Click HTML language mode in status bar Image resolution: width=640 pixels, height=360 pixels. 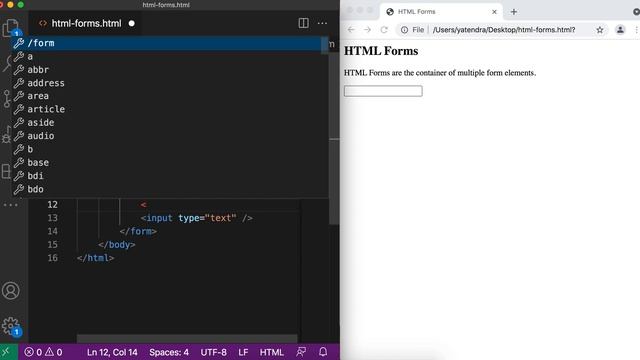(x=271, y=352)
